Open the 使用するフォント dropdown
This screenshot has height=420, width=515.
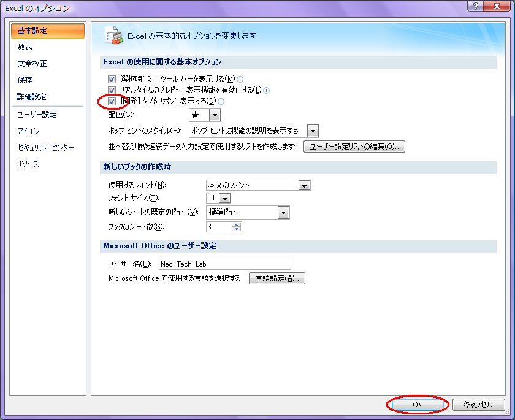[304, 186]
